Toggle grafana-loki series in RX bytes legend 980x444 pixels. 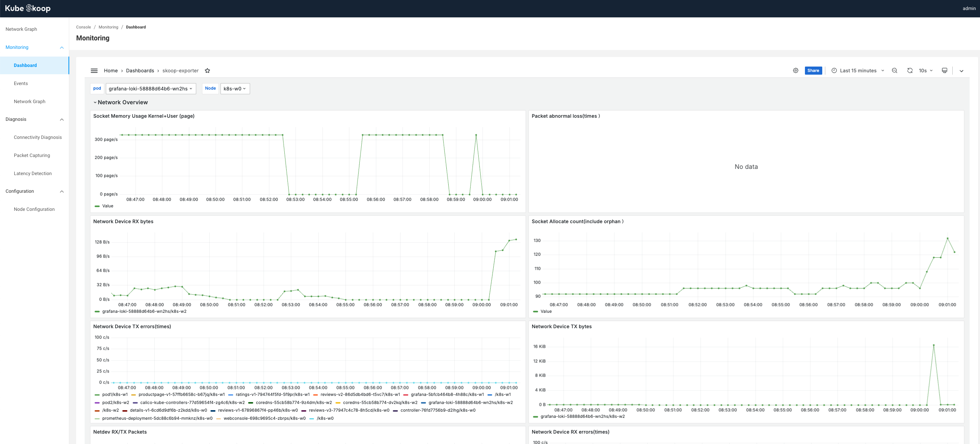(144, 311)
